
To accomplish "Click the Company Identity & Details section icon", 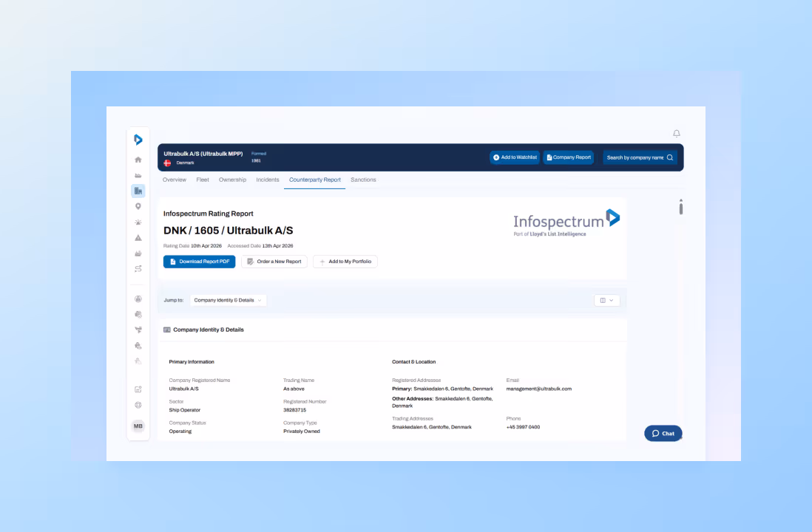I will 166,330.
